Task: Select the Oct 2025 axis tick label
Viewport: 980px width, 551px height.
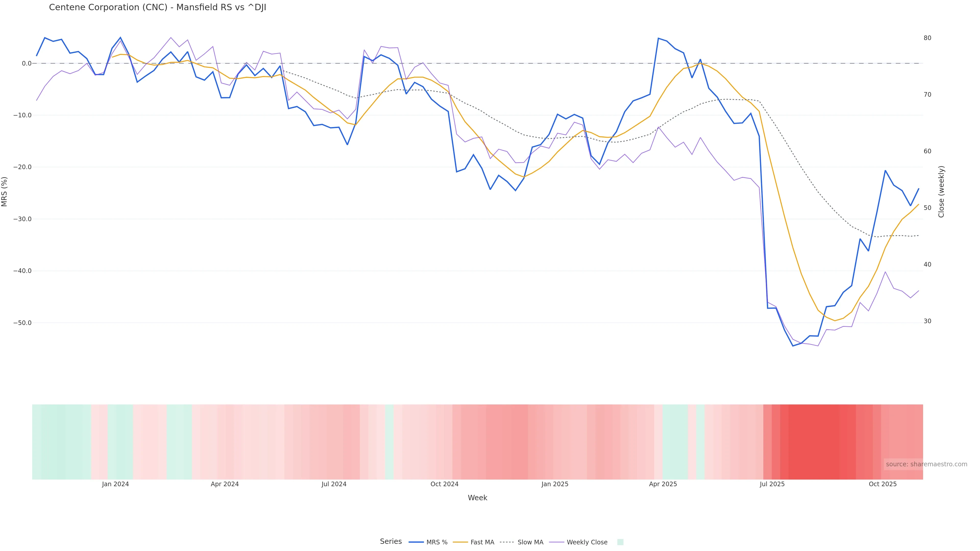Action: coord(883,484)
